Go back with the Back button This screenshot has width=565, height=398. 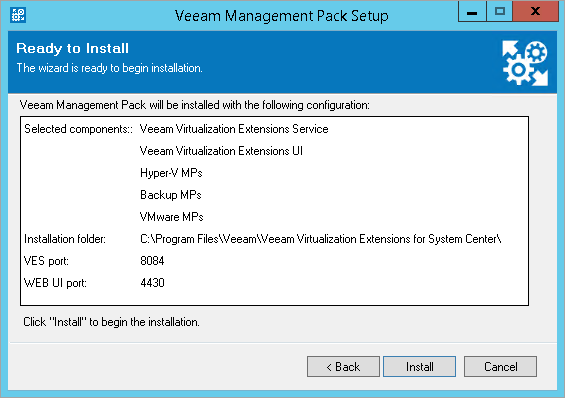pos(343,367)
